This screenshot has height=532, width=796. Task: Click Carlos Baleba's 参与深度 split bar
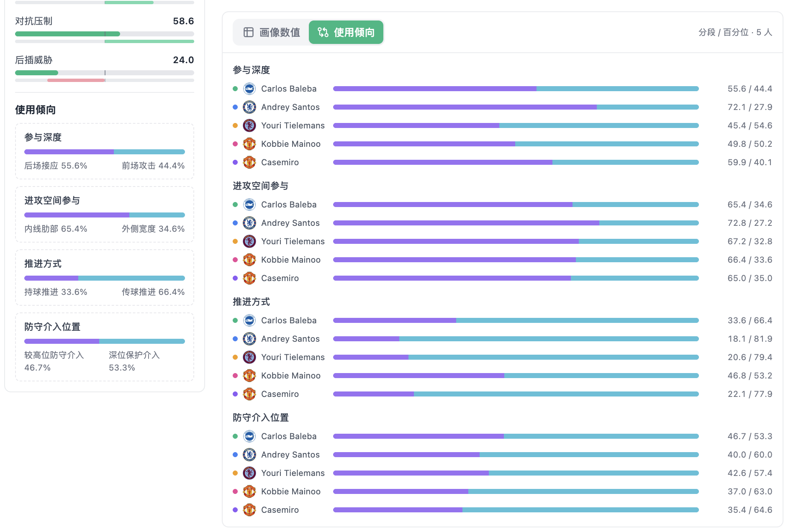coord(516,89)
